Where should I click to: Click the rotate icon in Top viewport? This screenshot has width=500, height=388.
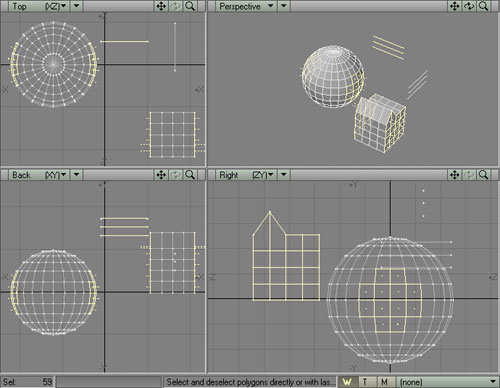176,6
